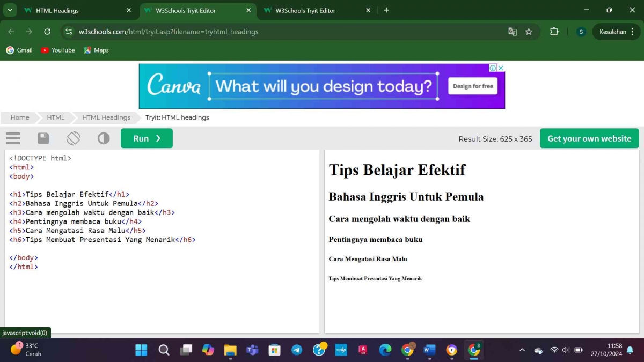Click Cara mengolah waktu dengan baik result heading
This screenshot has height=362, width=644.
399,219
